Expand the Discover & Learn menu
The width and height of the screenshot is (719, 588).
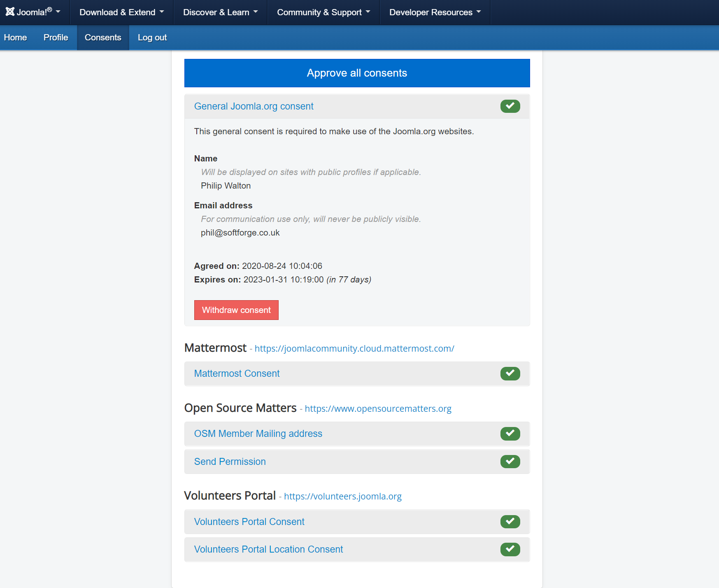[x=220, y=12]
